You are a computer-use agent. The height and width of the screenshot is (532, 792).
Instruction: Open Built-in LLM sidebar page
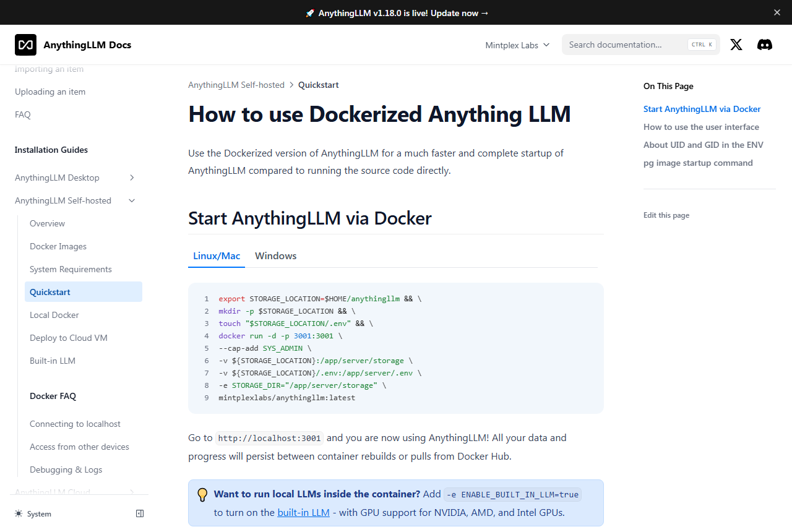coord(84,361)
